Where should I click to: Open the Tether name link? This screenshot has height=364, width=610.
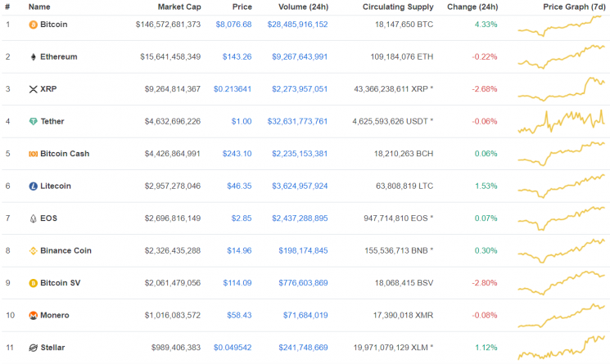point(52,121)
